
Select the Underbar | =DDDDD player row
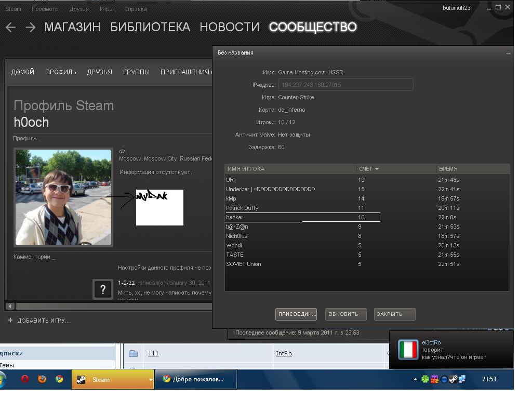coord(367,189)
